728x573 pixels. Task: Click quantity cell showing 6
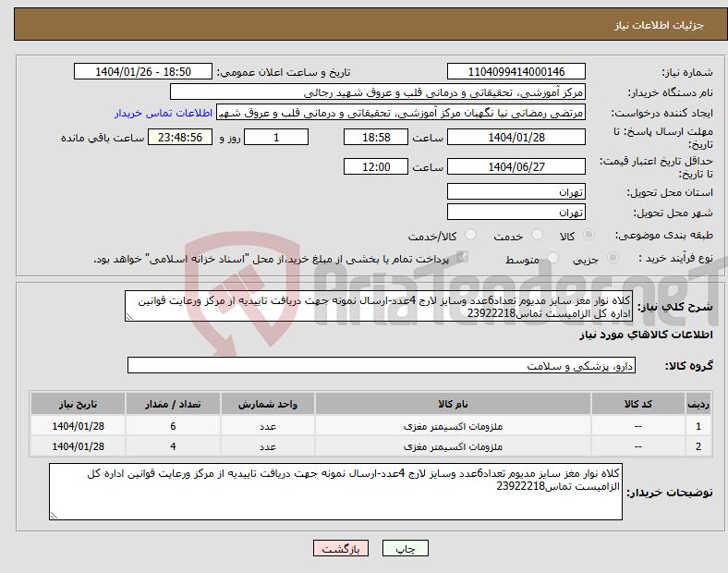click(173, 426)
